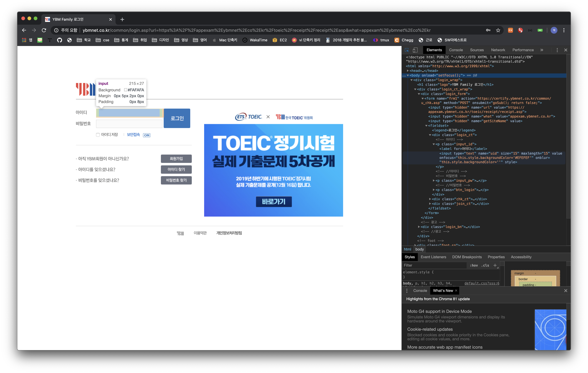The image size is (588, 373).
Task: Show more DevTools tabs chevron
Action: [542, 50]
